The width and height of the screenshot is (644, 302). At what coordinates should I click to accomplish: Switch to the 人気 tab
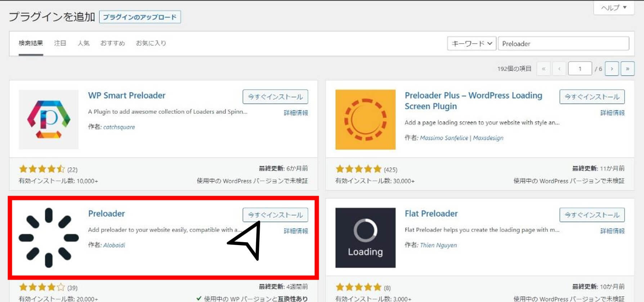pyautogui.click(x=84, y=43)
